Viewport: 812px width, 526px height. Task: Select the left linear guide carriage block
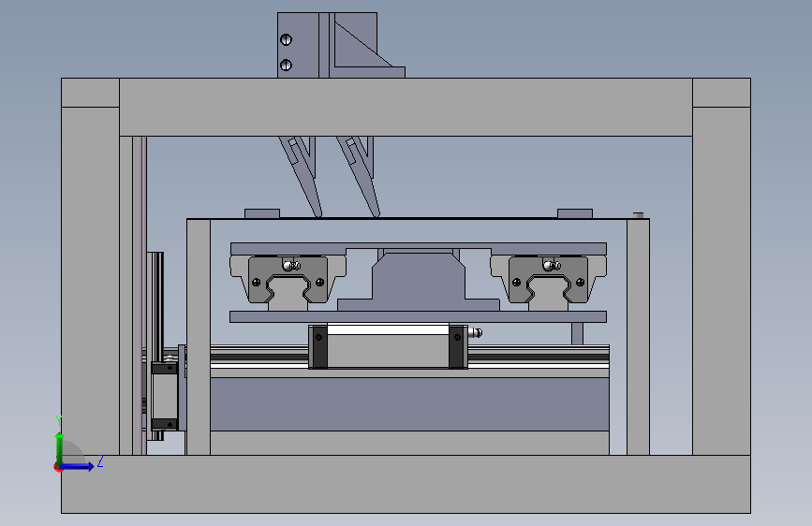tap(288, 280)
